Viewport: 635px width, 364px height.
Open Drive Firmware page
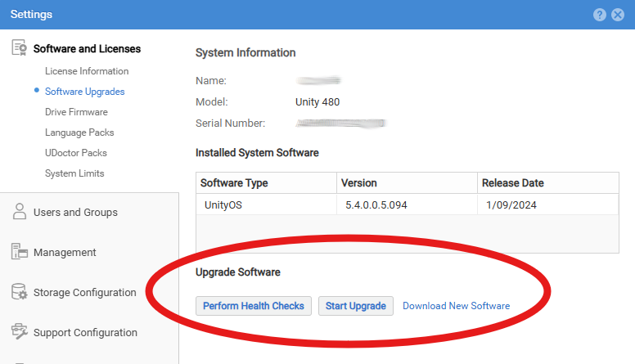(x=76, y=112)
